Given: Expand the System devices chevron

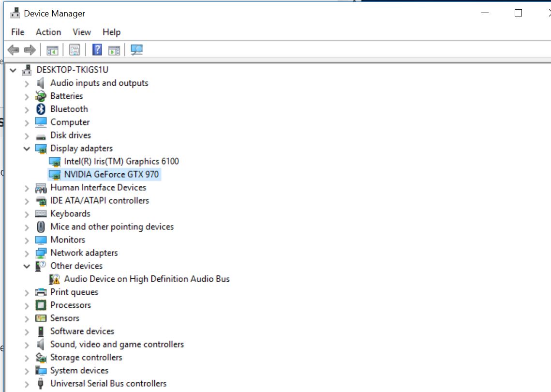Looking at the screenshot, I should 27,371.
